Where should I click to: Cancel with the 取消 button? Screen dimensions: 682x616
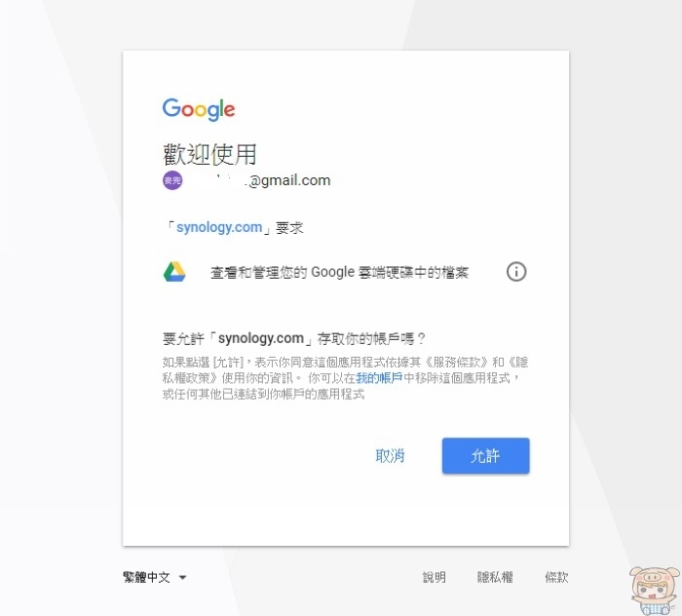(x=390, y=455)
